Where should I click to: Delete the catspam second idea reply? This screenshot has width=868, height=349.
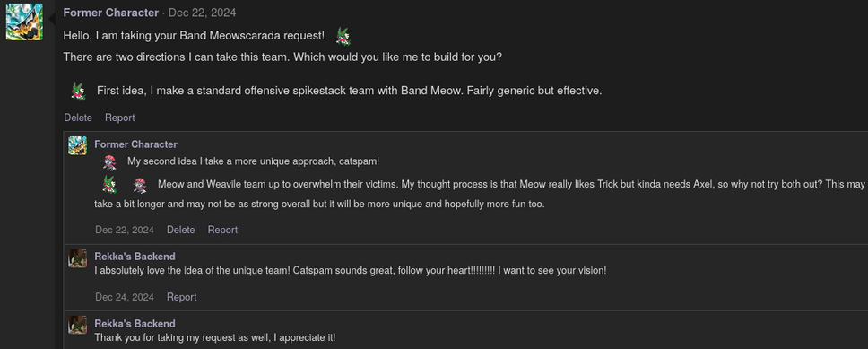[x=181, y=230]
